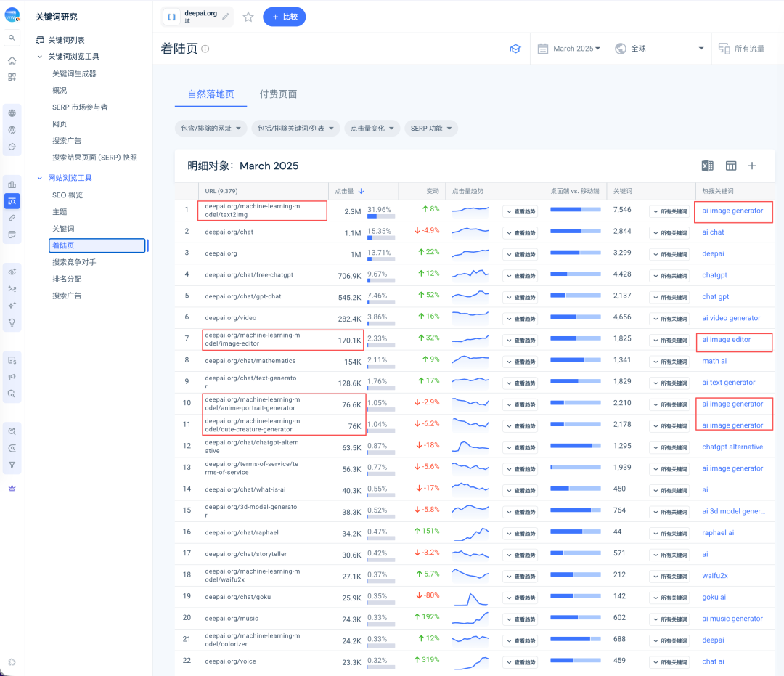This screenshot has width=784, height=676.
Task: Click the globe icon in left rail
Action: click(12, 113)
